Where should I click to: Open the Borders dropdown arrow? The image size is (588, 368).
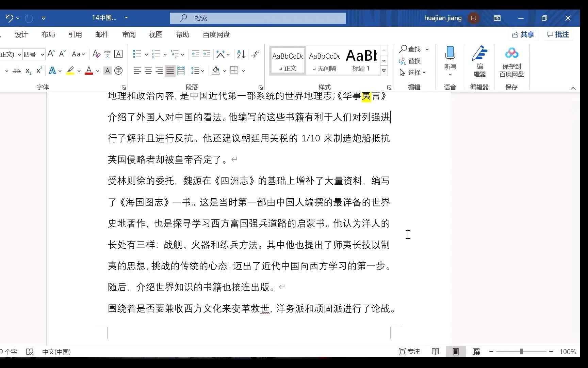pyautogui.click(x=243, y=71)
